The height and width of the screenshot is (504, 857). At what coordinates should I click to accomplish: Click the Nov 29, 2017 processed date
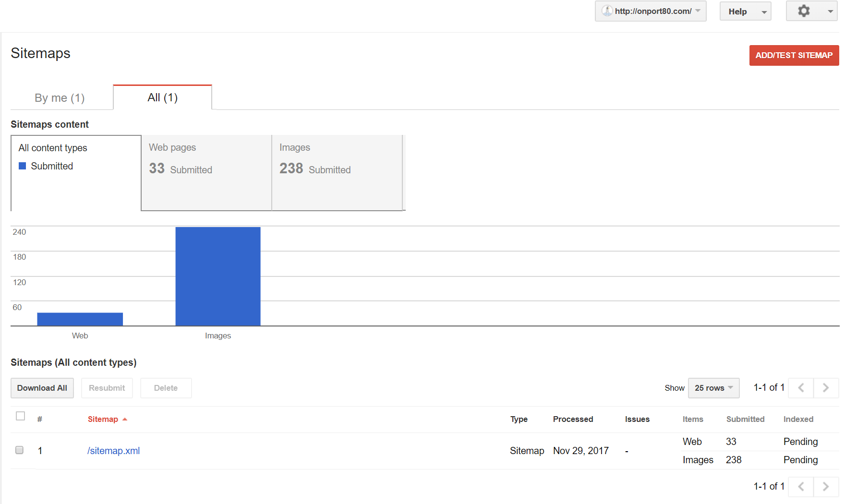pyautogui.click(x=581, y=451)
